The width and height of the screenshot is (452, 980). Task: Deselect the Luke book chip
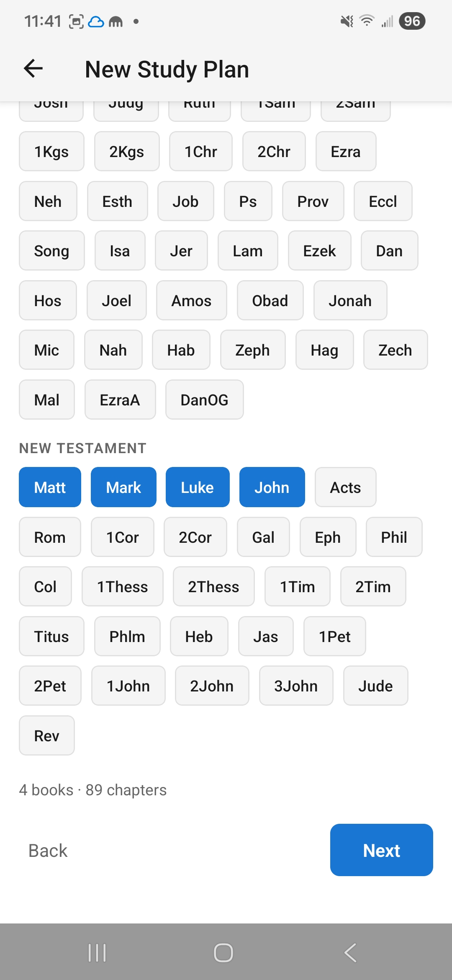click(x=197, y=487)
